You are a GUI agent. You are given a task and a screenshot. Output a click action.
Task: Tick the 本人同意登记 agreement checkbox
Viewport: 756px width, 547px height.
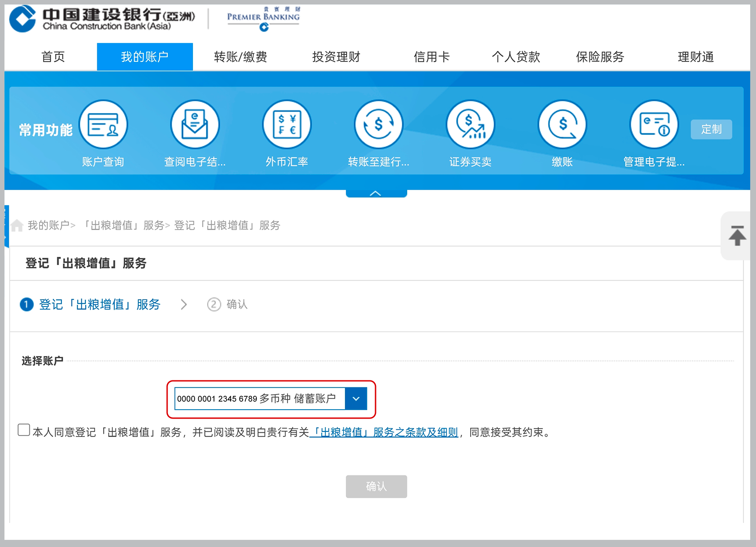pos(24,430)
